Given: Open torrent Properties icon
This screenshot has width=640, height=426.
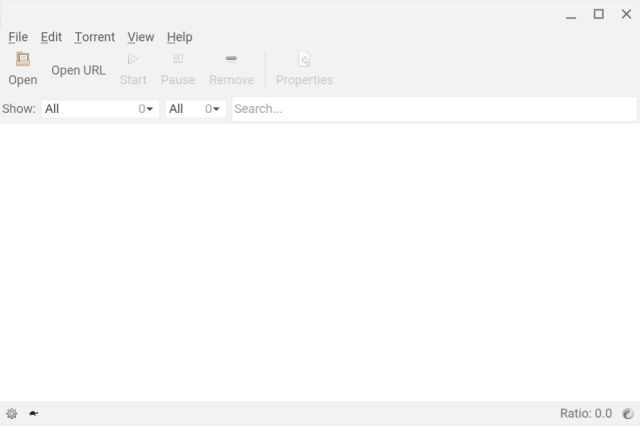Looking at the screenshot, I should click(x=304, y=59).
